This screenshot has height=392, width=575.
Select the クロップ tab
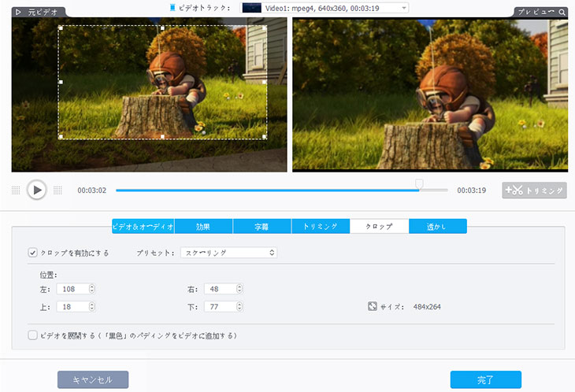pyautogui.click(x=379, y=227)
